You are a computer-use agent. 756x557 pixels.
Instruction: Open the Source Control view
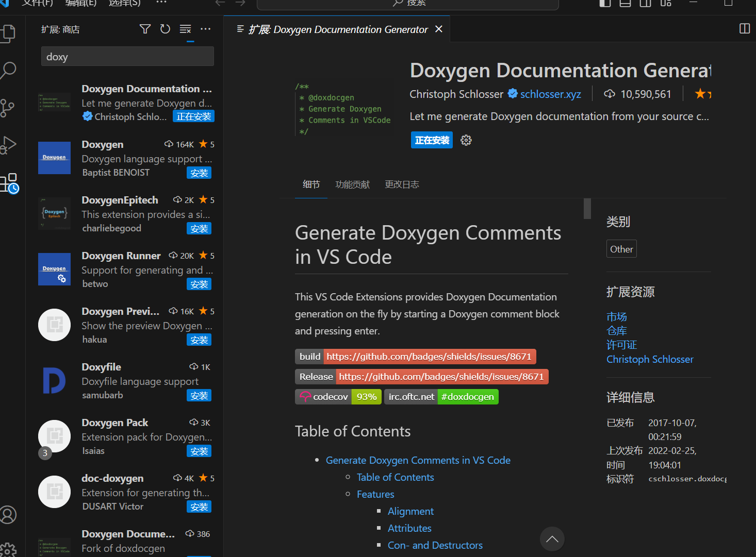[8, 108]
